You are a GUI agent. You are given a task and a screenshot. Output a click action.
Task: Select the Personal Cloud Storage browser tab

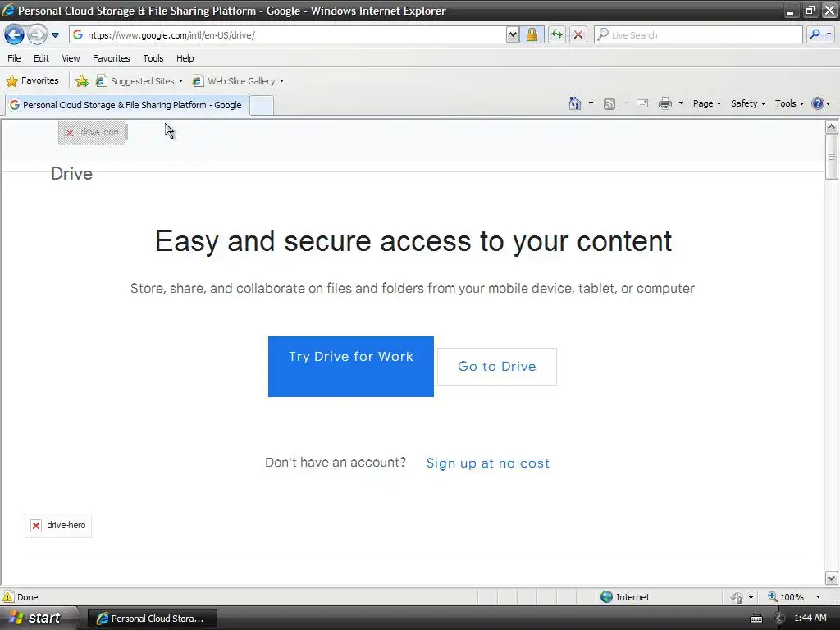pyautogui.click(x=127, y=105)
